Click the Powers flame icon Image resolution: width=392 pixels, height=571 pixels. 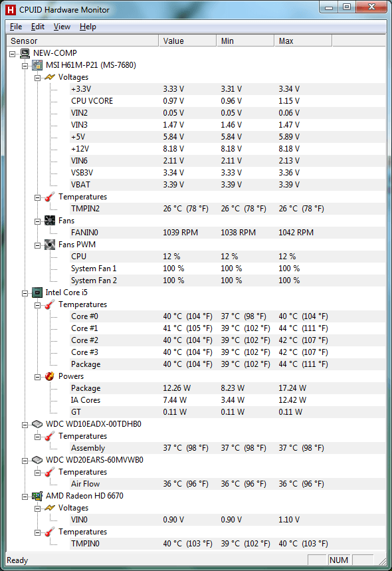[x=50, y=376]
